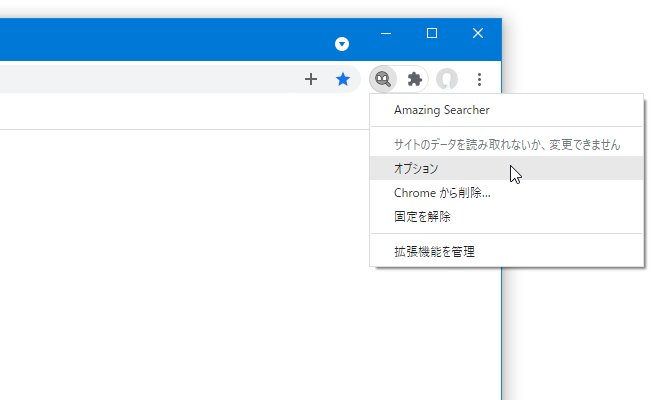Open the Extensions puzzle piece menu

[415, 79]
